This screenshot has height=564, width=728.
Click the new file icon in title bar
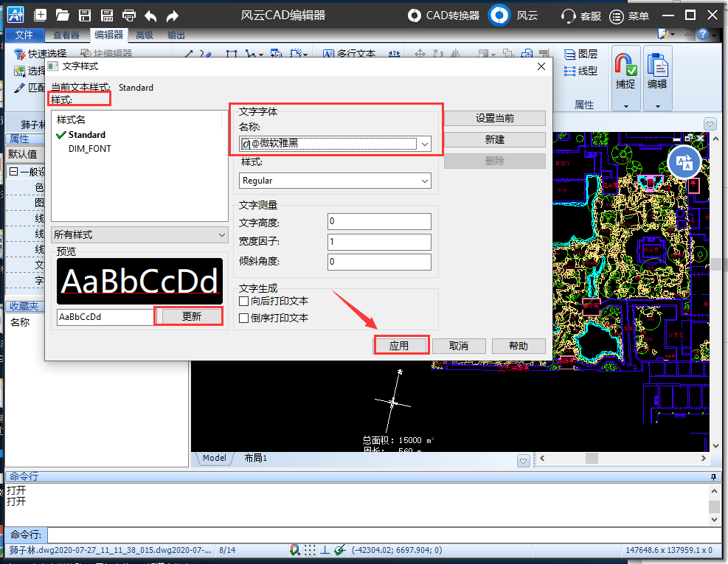(41, 15)
